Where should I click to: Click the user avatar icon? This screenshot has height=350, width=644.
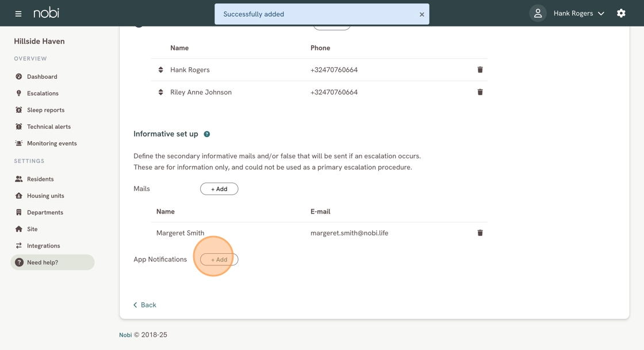(538, 13)
